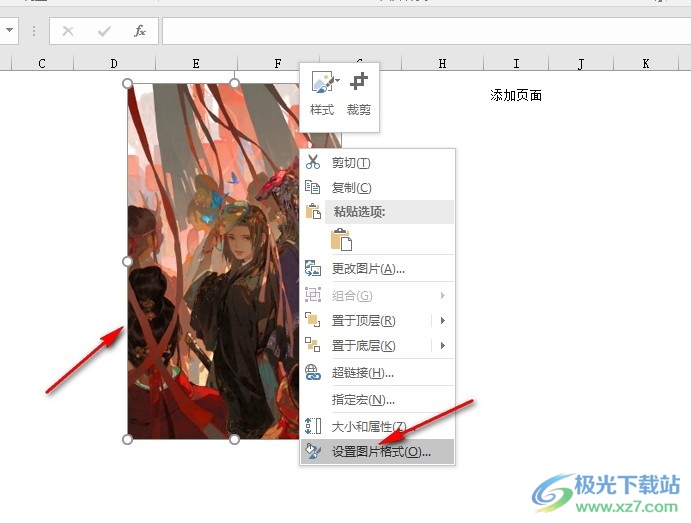Select Hyperlink (超链接) menu entry
The image size is (691, 523).
(x=378, y=373)
